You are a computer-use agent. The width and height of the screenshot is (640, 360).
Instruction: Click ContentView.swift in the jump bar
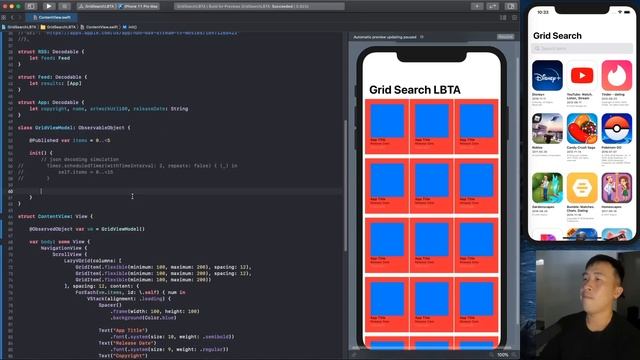(x=99, y=27)
